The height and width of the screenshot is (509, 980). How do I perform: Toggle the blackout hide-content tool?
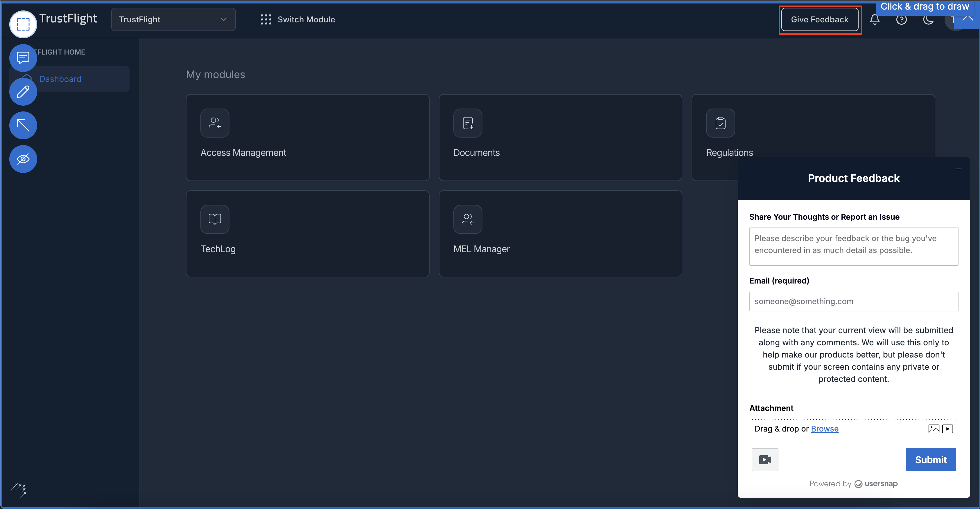tap(23, 159)
